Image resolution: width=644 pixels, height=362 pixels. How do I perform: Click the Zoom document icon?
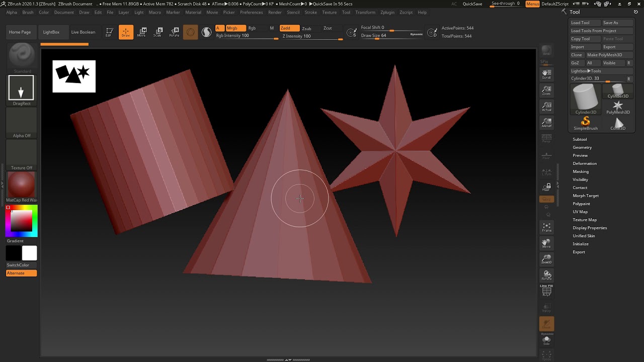click(546, 90)
